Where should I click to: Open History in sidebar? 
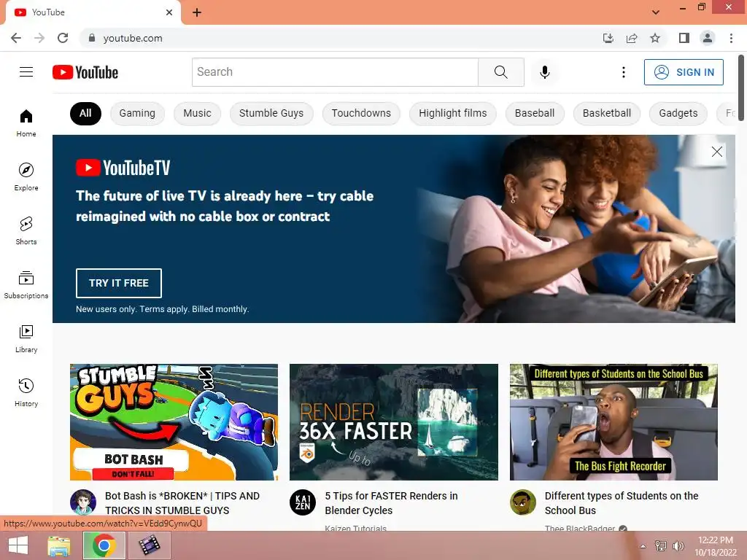tap(26, 392)
